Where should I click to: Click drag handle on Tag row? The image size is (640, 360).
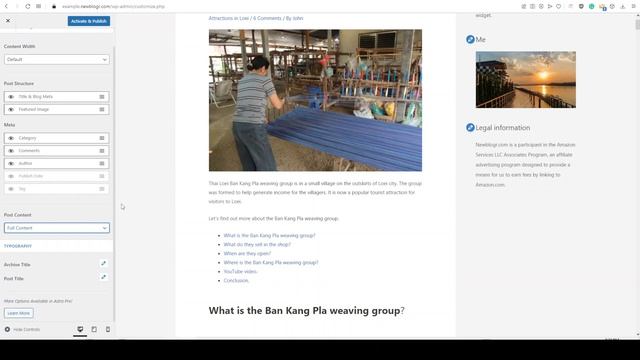102,189
